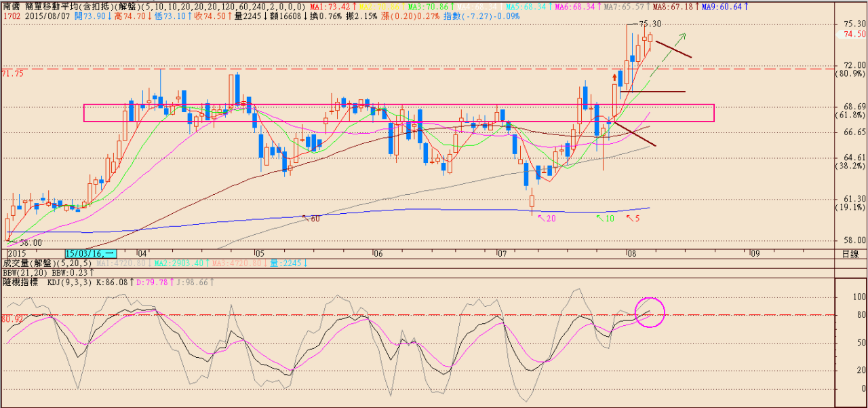This screenshot has height=408, width=868.
Task: Select the magenta rectangle consolidation zone
Action: tap(399, 113)
